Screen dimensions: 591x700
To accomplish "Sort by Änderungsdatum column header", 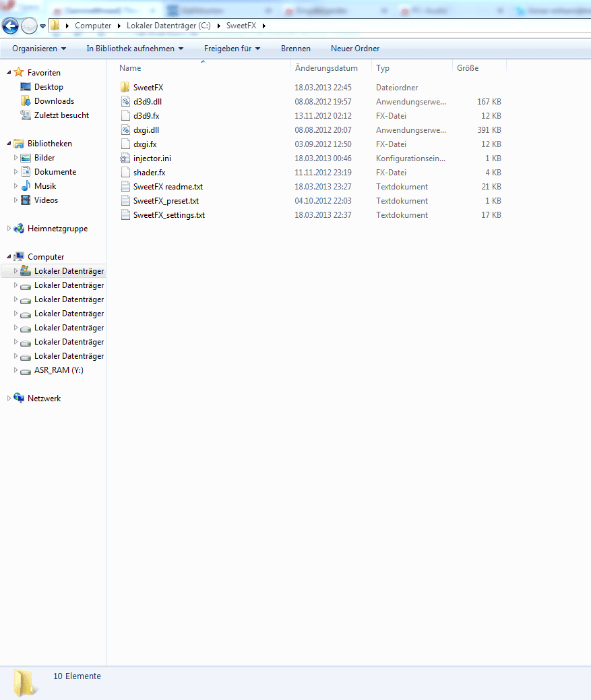I will point(326,68).
